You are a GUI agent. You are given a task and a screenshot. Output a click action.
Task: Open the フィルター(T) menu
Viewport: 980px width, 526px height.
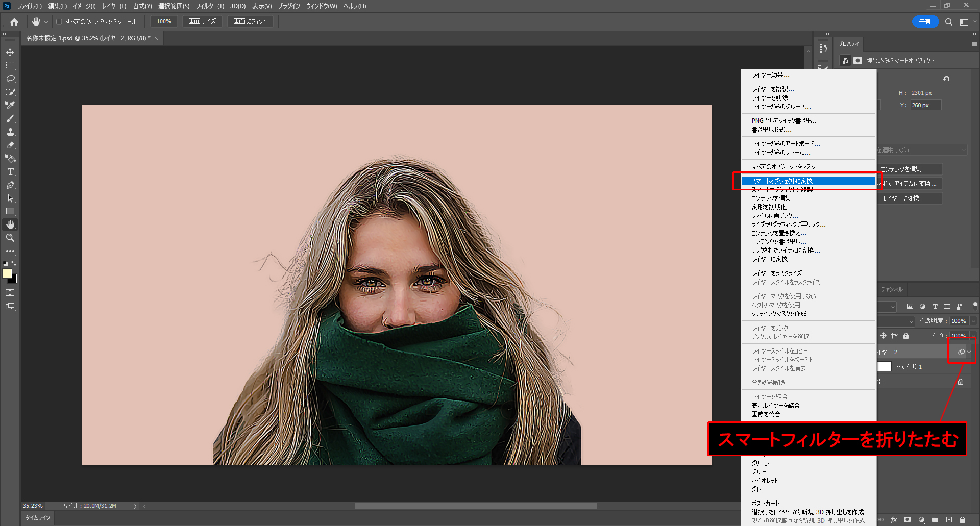210,6
